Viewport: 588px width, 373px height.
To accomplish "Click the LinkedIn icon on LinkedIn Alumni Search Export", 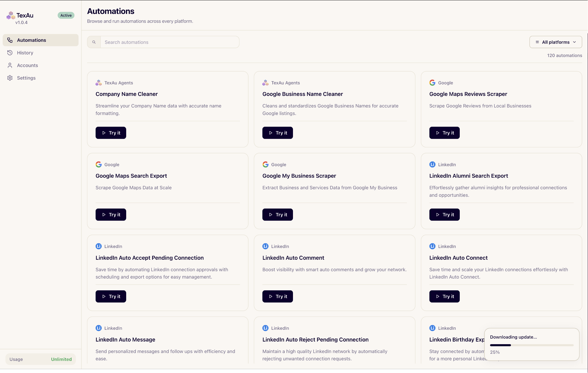I will tap(432, 164).
